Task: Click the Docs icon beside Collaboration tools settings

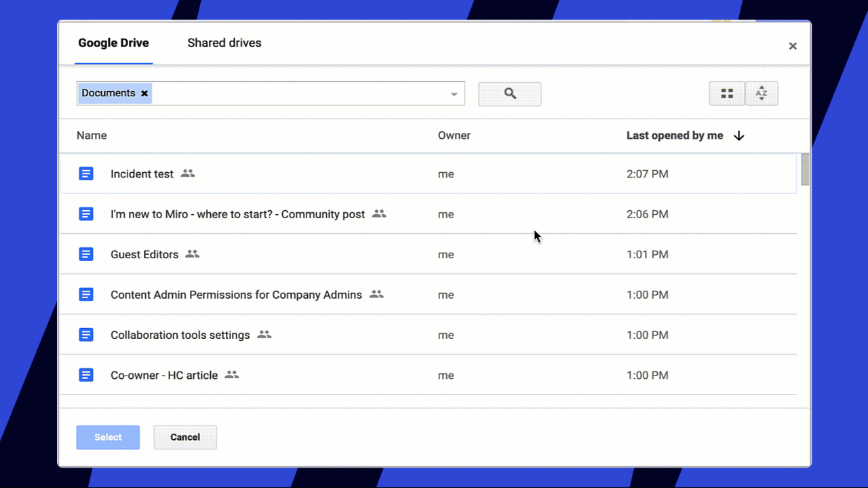Action: [x=86, y=335]
